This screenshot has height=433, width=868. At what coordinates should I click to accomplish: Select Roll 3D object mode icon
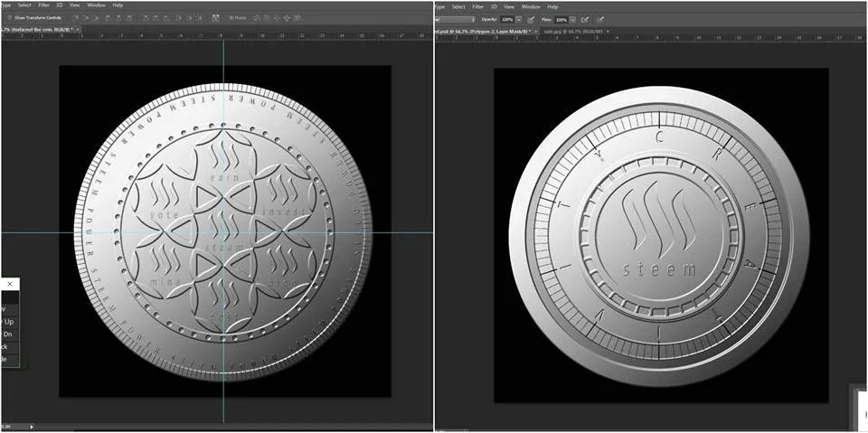click(x=267, y=18)
